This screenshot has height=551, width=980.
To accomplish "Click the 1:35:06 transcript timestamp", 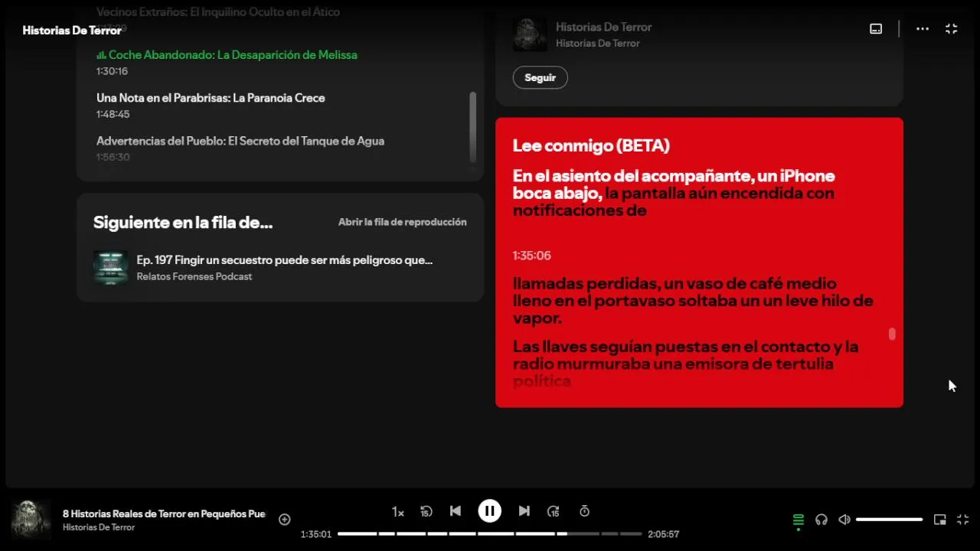I will click(x=532, y=256).
